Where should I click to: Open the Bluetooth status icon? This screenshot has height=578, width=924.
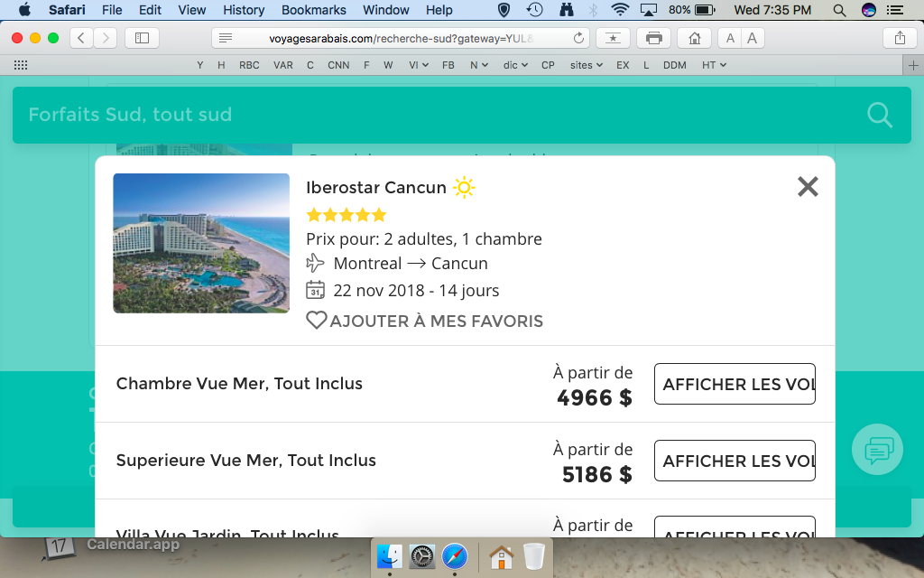coord(594,9)
